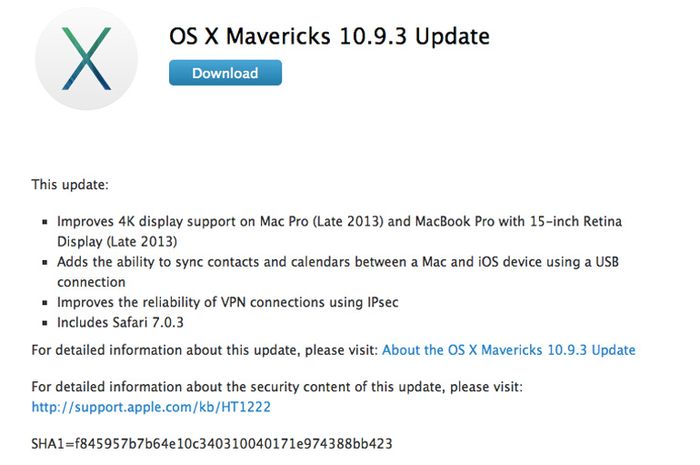Select the VPN connections using IPsec line
The height and width of the screenshot is (465, 700).
[x=228, y=302]
